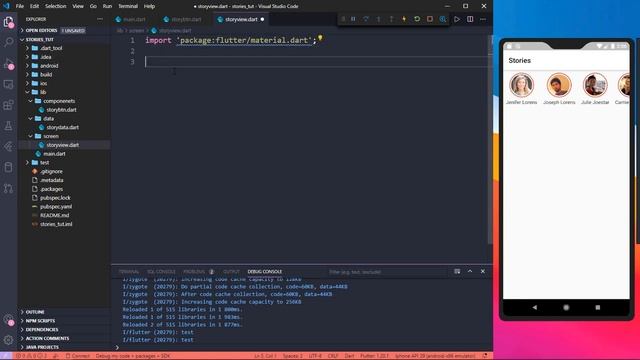Restart debugging with green circular arrow
Image resolution: width=640 pixels, height=360 pixels.
point(417,19)
